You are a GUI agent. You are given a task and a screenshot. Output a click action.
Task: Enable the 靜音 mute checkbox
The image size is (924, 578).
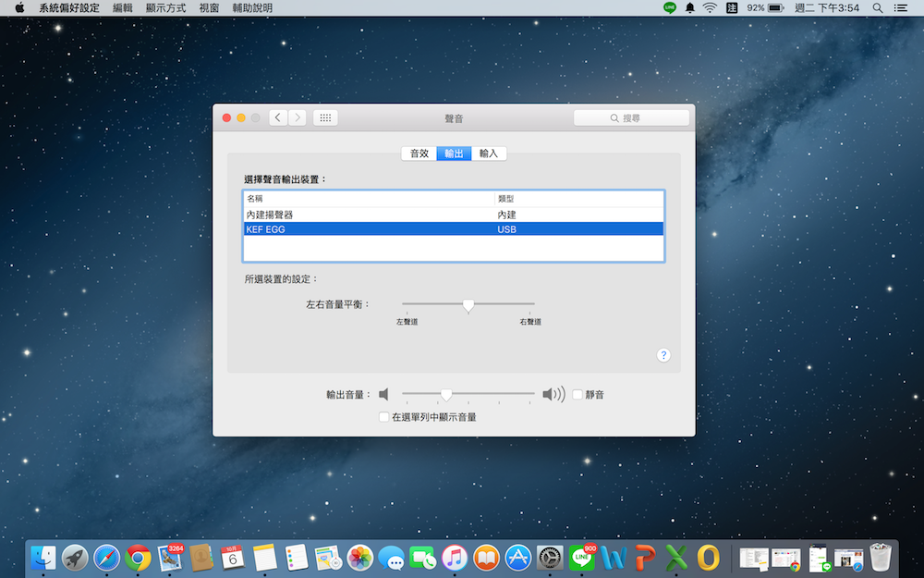[x=577, y=395]
